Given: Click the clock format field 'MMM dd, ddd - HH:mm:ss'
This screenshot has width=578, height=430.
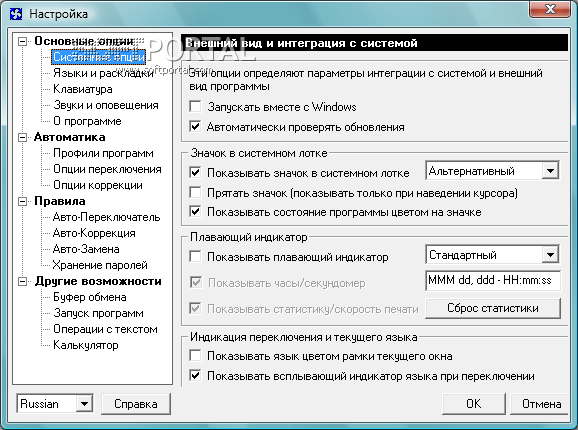Looking at the screenshot, I should 493,281.
